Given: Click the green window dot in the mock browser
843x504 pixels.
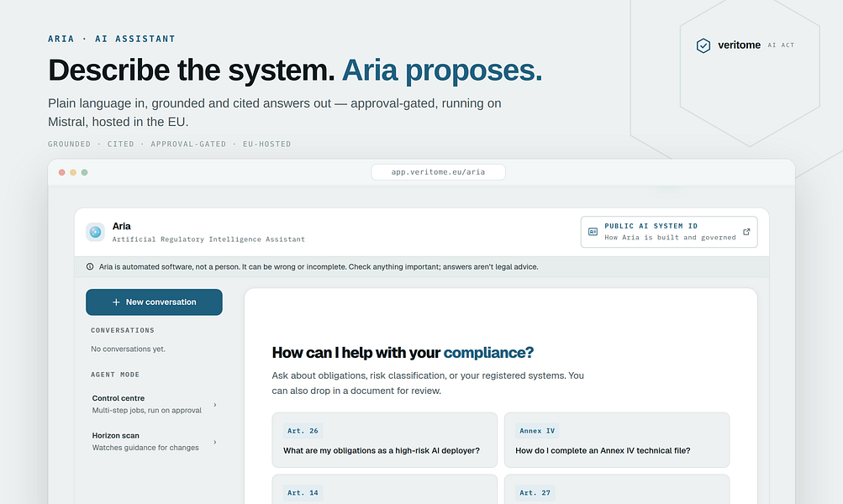Looking at the screenshot, I should 84,172.
